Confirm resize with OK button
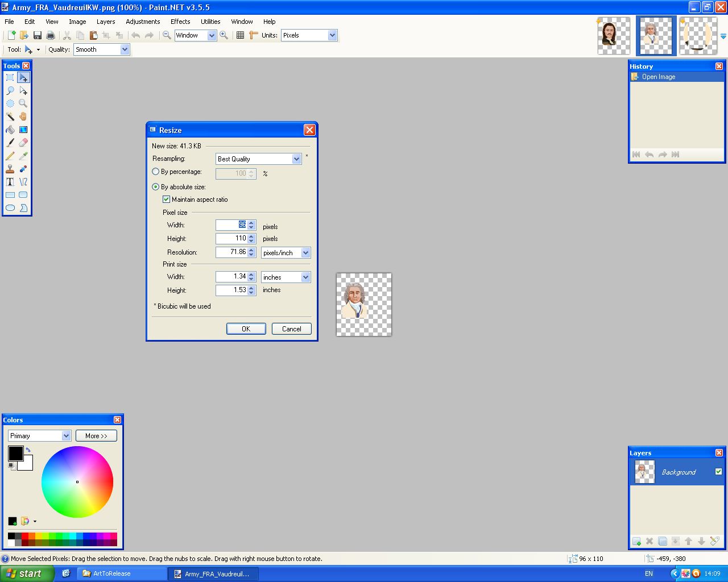 point(246,329)
